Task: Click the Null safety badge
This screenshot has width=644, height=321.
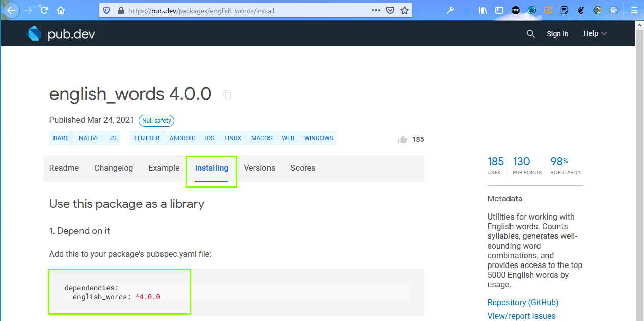Action: click(156, 121)
